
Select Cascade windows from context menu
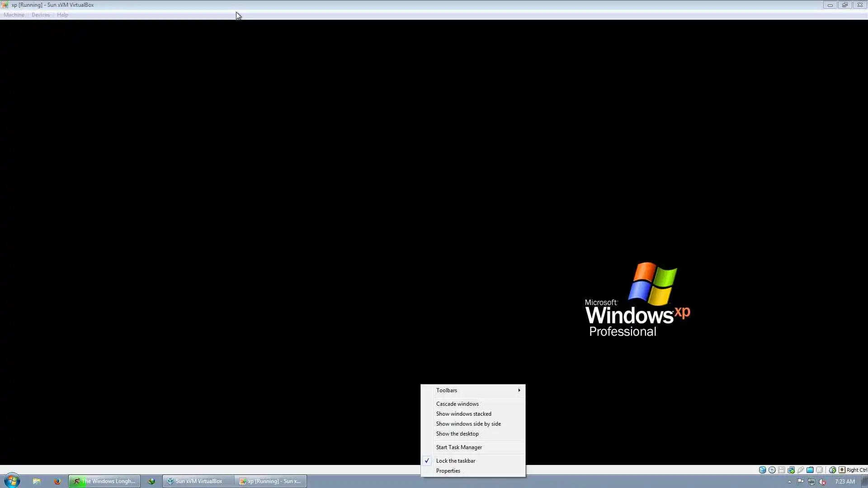pos(457,404)
